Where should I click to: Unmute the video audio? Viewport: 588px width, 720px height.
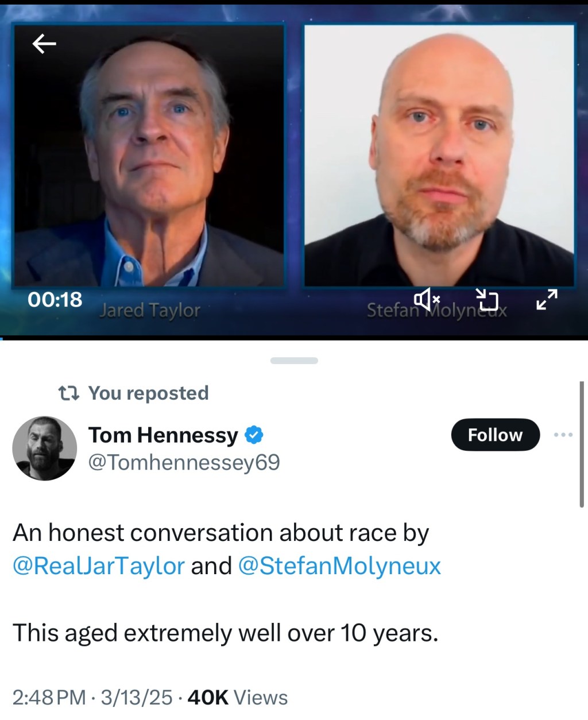427,299
